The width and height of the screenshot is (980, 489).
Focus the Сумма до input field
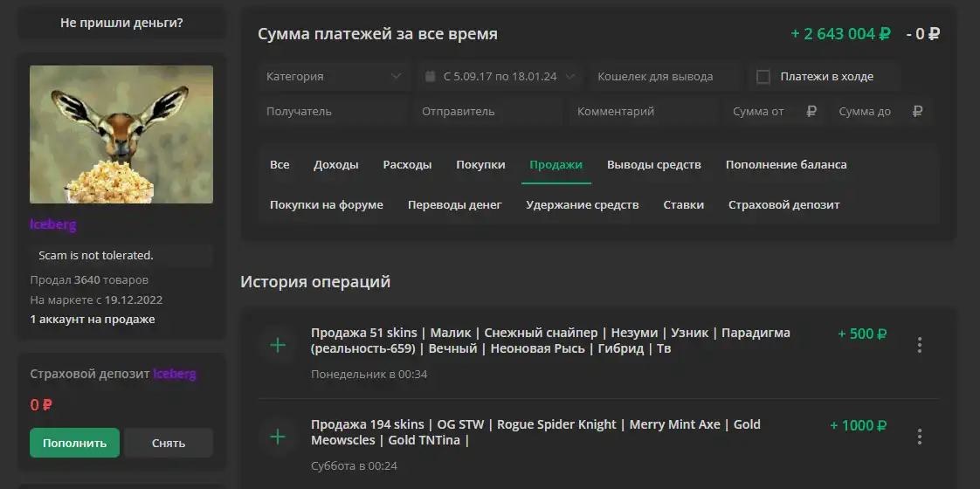pos(881,112)
